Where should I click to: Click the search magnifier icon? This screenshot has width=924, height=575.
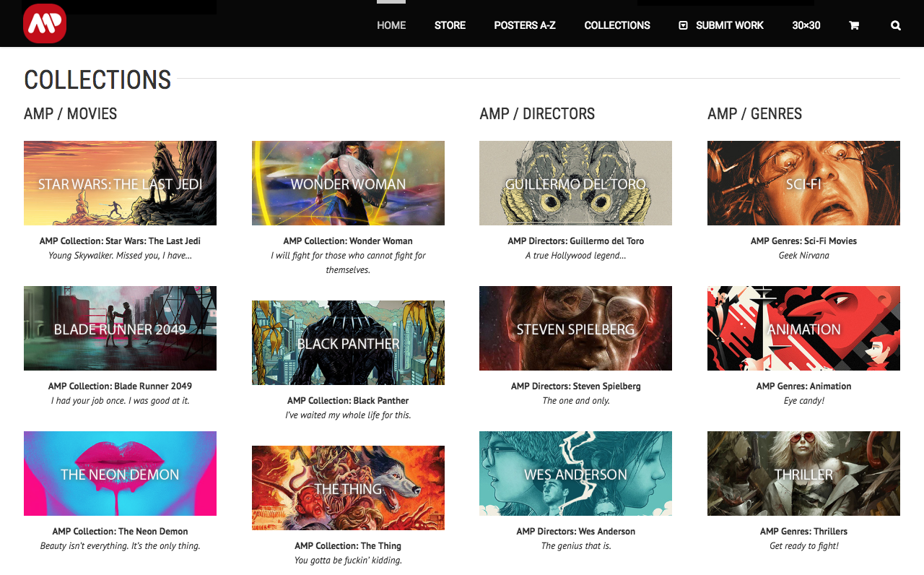click(896, 25)
